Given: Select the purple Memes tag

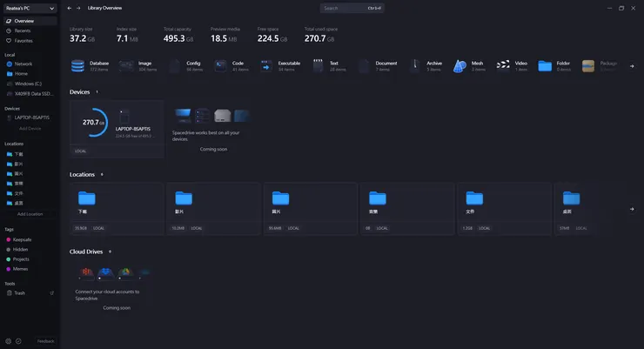Looking at the screenshot, I should pos(30,269).
